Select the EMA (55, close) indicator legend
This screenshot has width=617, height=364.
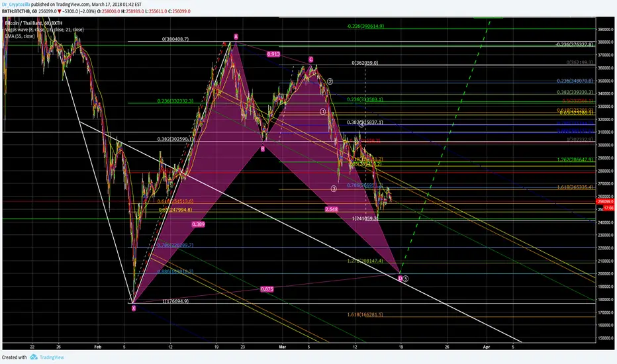click(x=20, y=36)
